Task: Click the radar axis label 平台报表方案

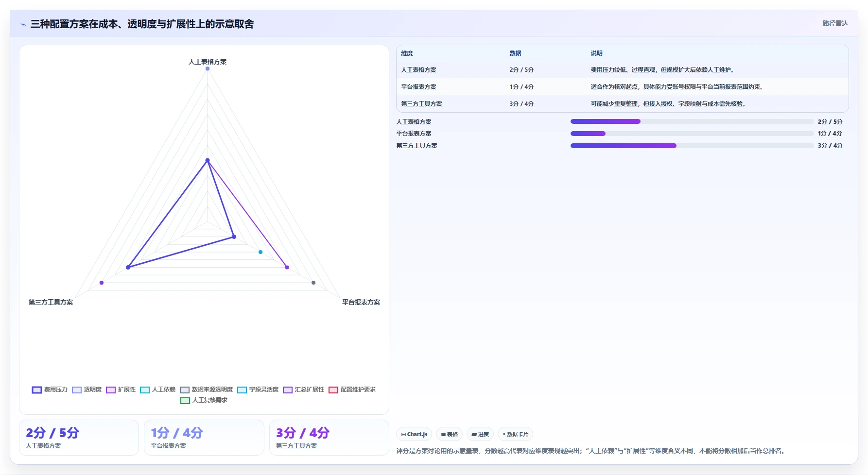Action: pos(361,302)
